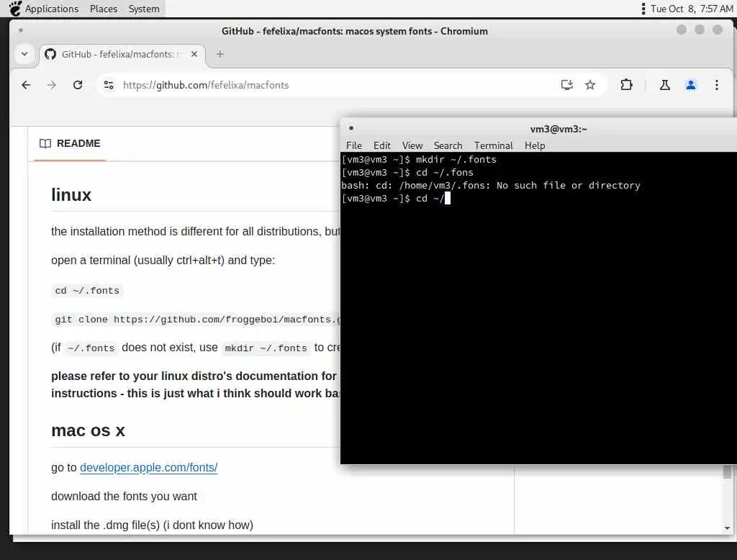Open the System menu
Screen dimensions: 737x560
pos(144,9)
